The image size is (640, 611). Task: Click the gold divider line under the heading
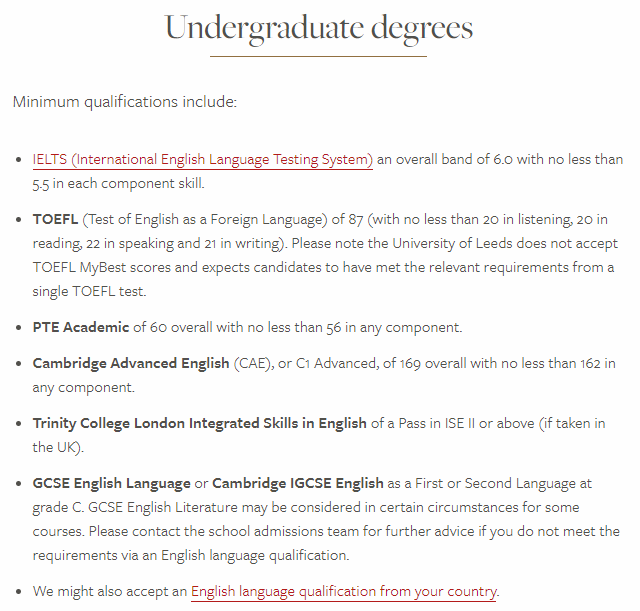point(319,57)
